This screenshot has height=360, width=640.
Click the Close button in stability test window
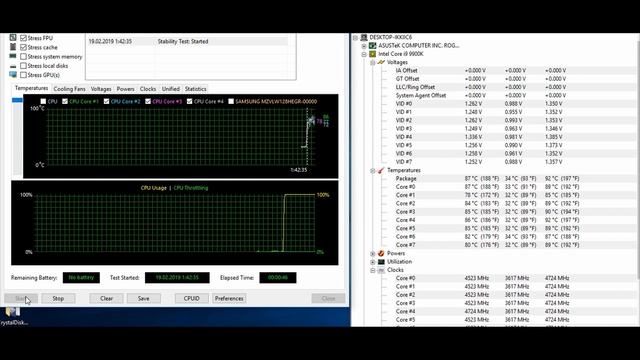(x=328, y=298)
